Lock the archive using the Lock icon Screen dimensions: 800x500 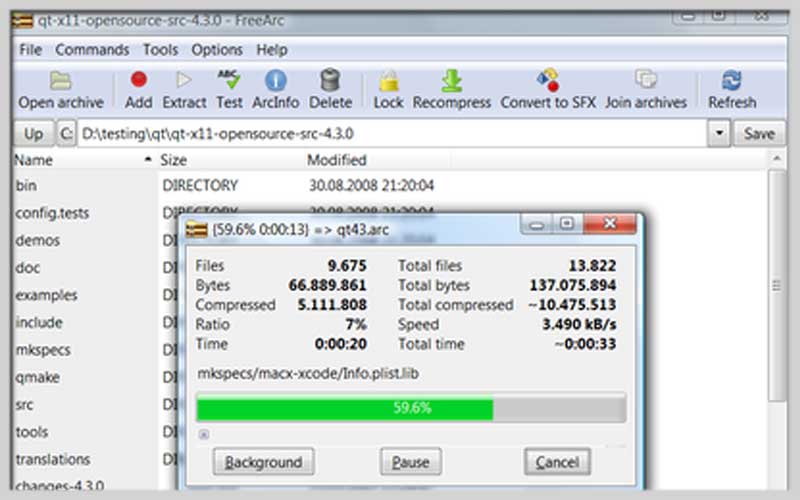pos(388,90)
